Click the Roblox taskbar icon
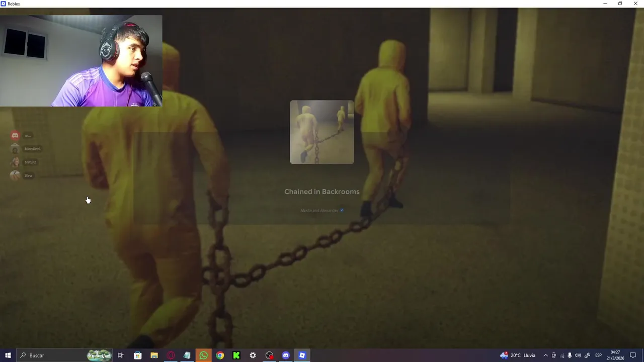The width and height of the screenshot is (644, 362). pos(302,355)
